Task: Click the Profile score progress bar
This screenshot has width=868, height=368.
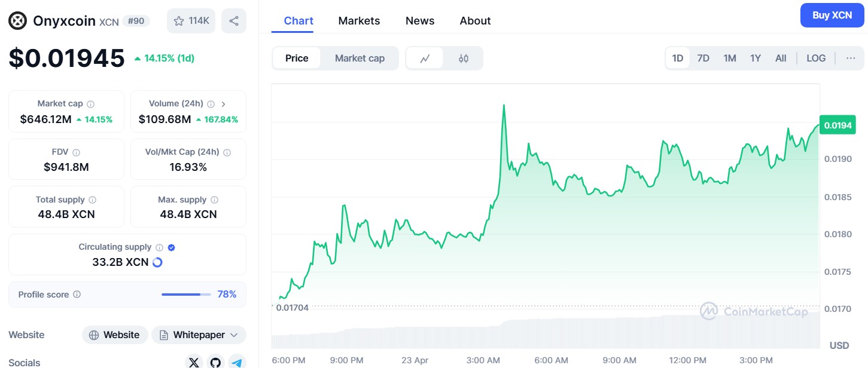Action: 186,295
